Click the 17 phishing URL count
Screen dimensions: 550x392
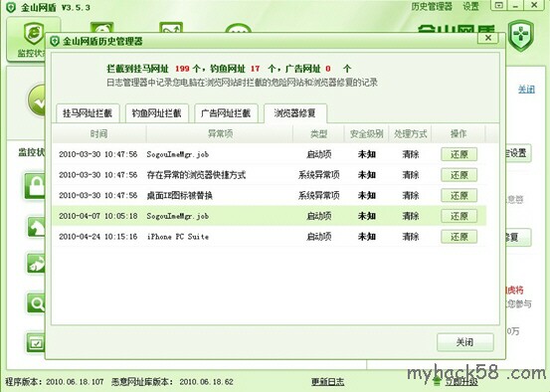click(x=255, y=69)
